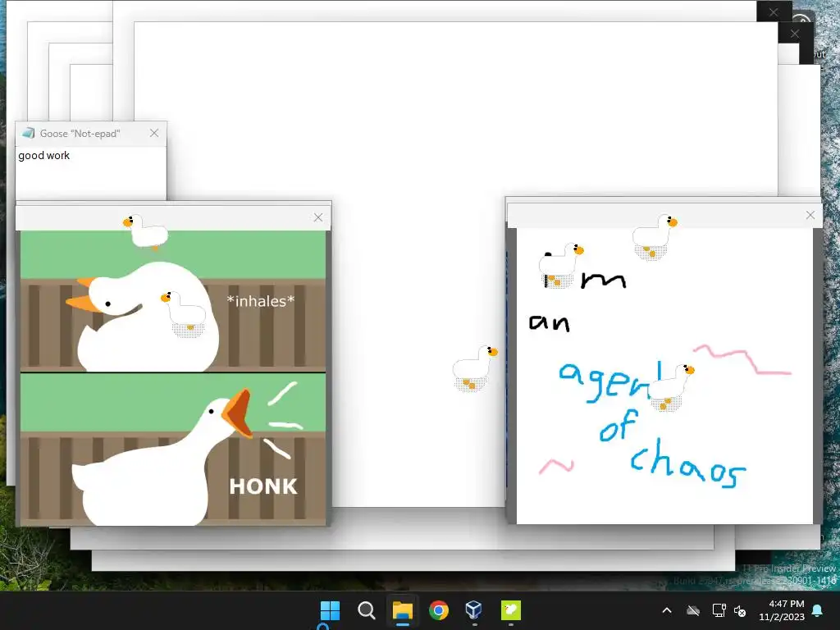Click the goose on the drawing window title bar
Screen dimensions: 840x630
point(655,236)
